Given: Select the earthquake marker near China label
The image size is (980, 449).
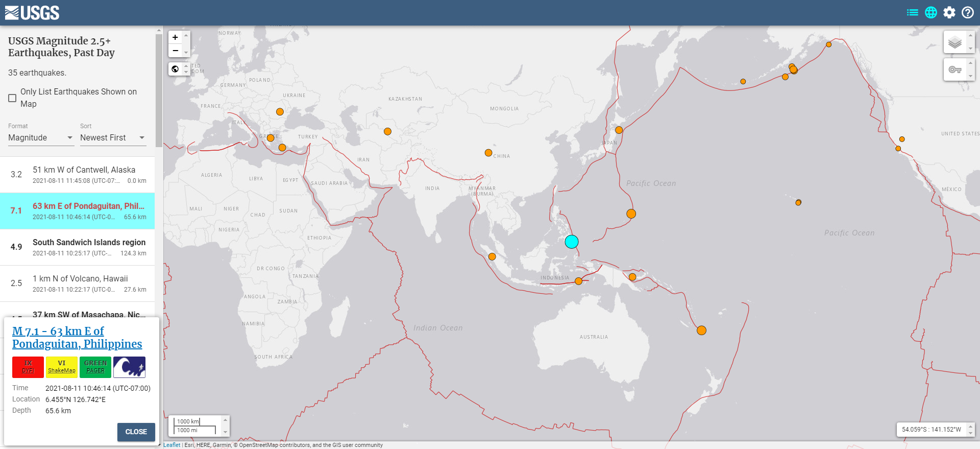Looking at the screenshot, I should pyautogui.click(x=488, y=153).
